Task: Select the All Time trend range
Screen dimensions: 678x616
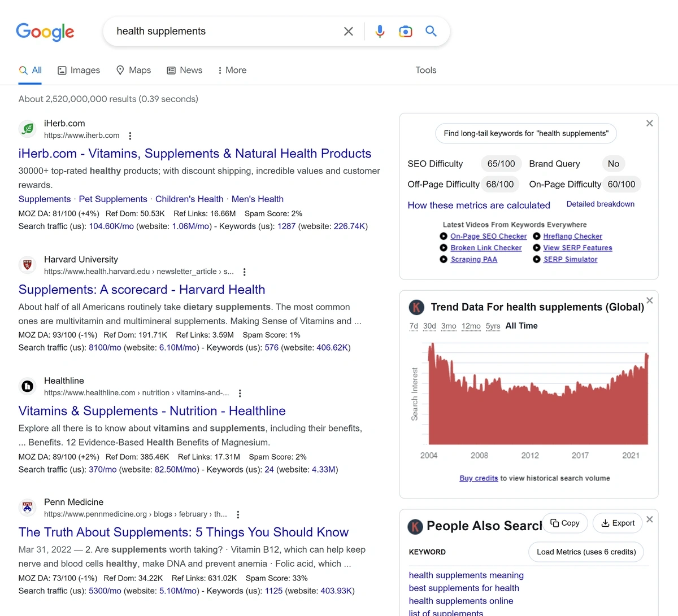Action: (521, 326)
